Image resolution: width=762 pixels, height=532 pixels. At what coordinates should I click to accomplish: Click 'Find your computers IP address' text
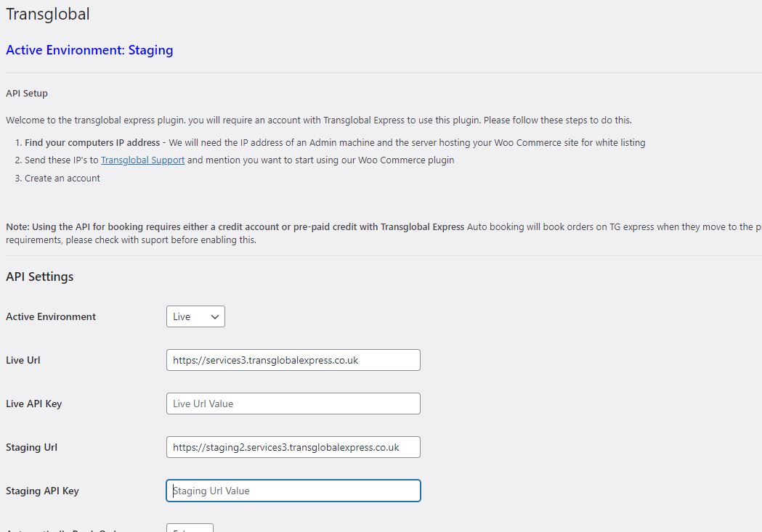(92, 143)
